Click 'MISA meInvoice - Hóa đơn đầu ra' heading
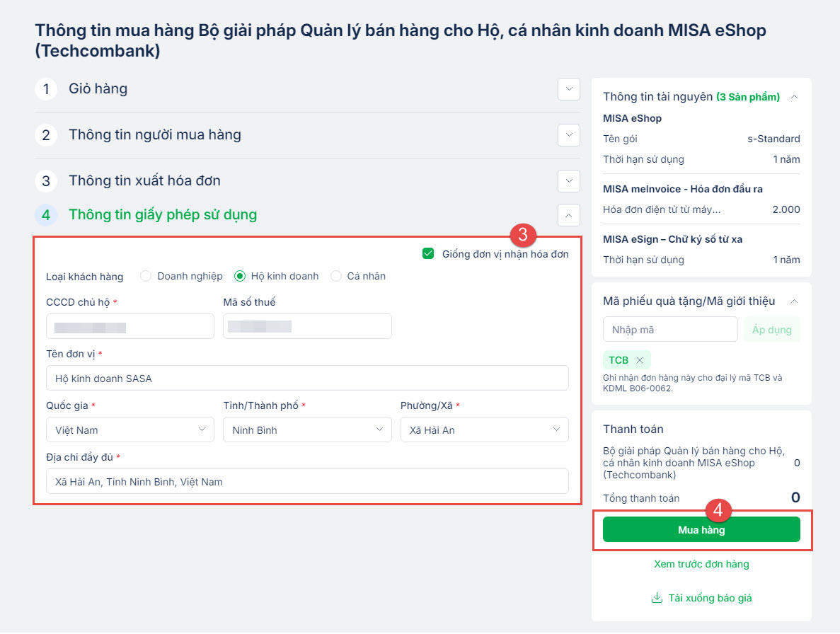Image resolution: width=840 pixels, height=634 pixels. click(x=682, y=189)
